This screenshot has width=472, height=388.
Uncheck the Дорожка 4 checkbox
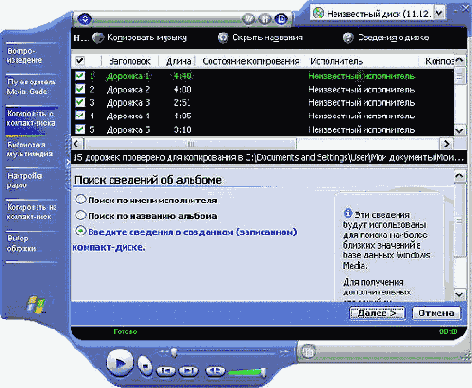tap(80, 116)
